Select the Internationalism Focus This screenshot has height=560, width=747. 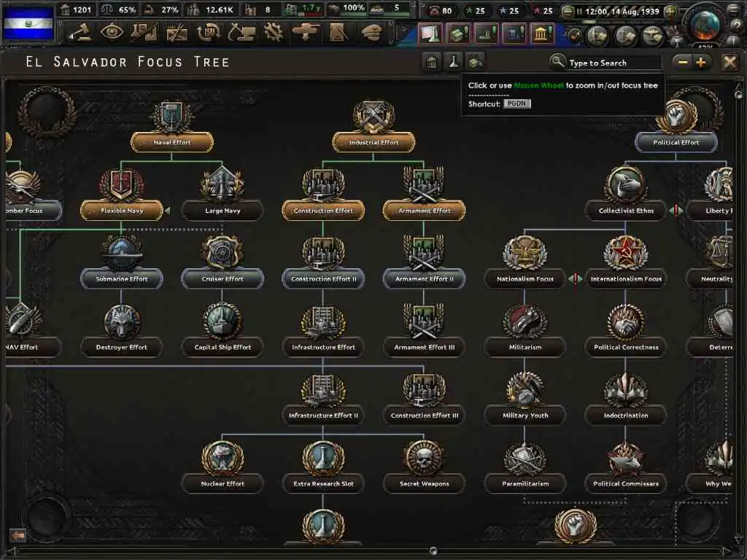coord(626,279)
